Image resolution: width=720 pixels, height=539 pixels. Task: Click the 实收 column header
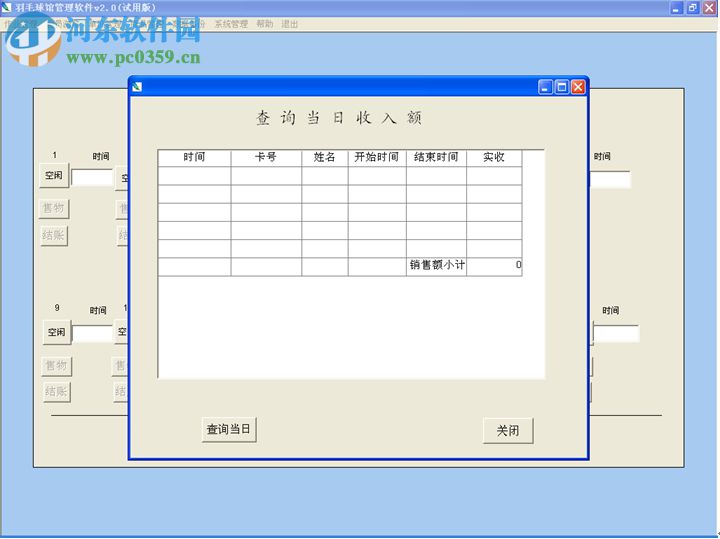click(494, 157)
